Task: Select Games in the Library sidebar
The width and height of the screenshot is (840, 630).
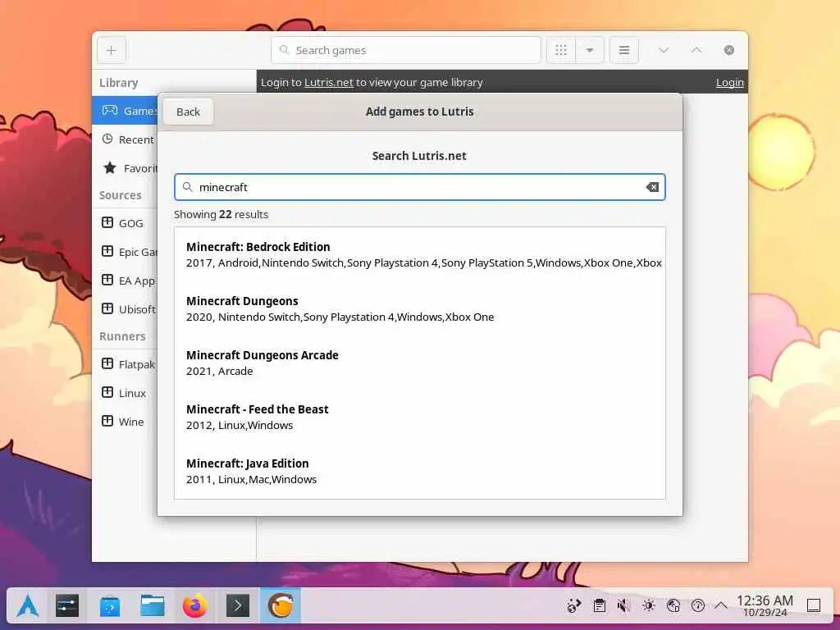Action: (x=125, y=111)
